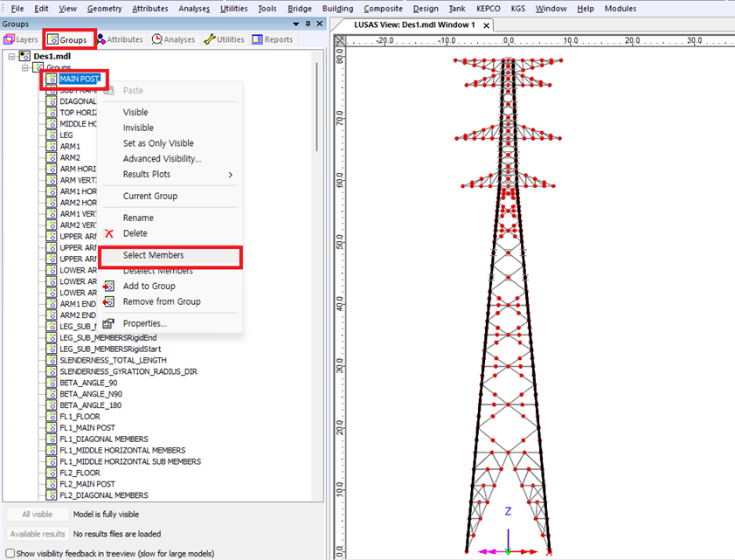Open the Geometry menu
The image size is (735, 560).
pyautogui.click(x=104, y=9)
